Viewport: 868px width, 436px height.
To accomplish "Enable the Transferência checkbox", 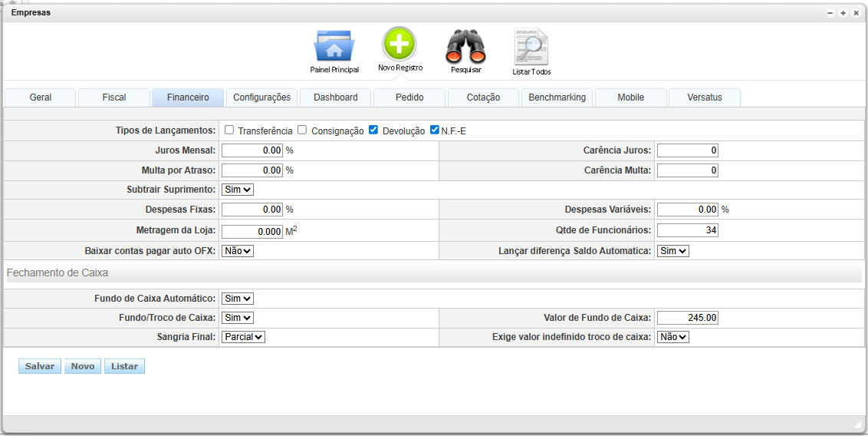I will coord(229,130).
